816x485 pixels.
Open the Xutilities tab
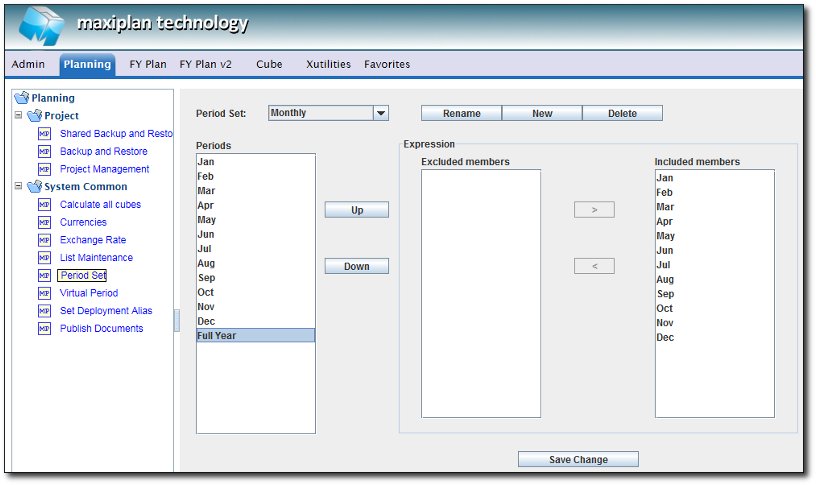(x=328, y=64)
